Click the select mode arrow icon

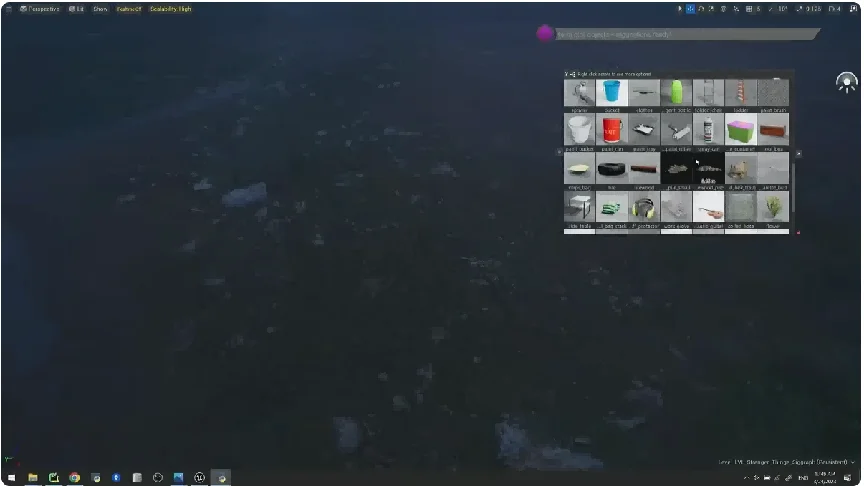coord(680,9)
